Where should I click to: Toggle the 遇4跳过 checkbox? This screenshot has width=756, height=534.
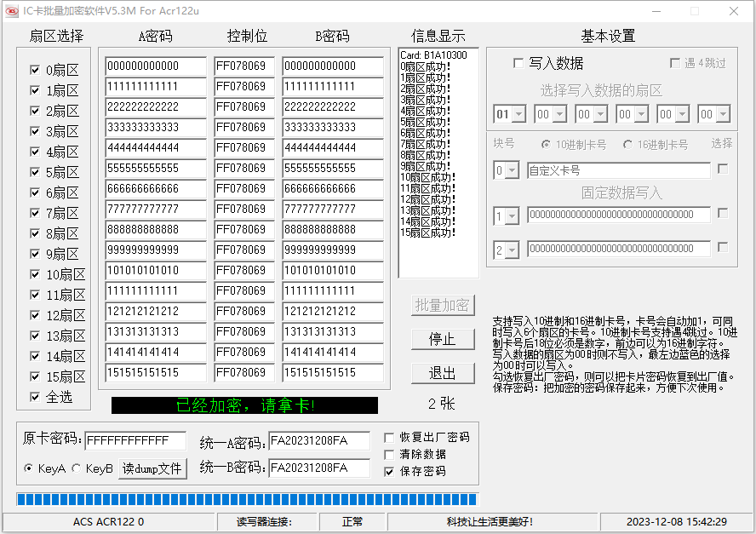click(675, 63)
